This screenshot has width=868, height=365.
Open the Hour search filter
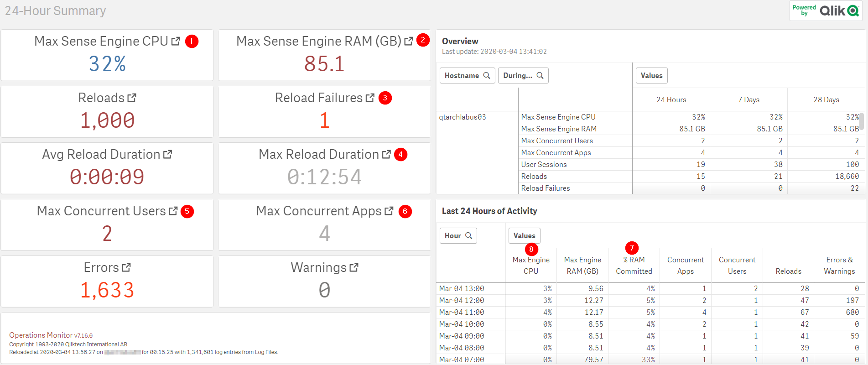458,236
